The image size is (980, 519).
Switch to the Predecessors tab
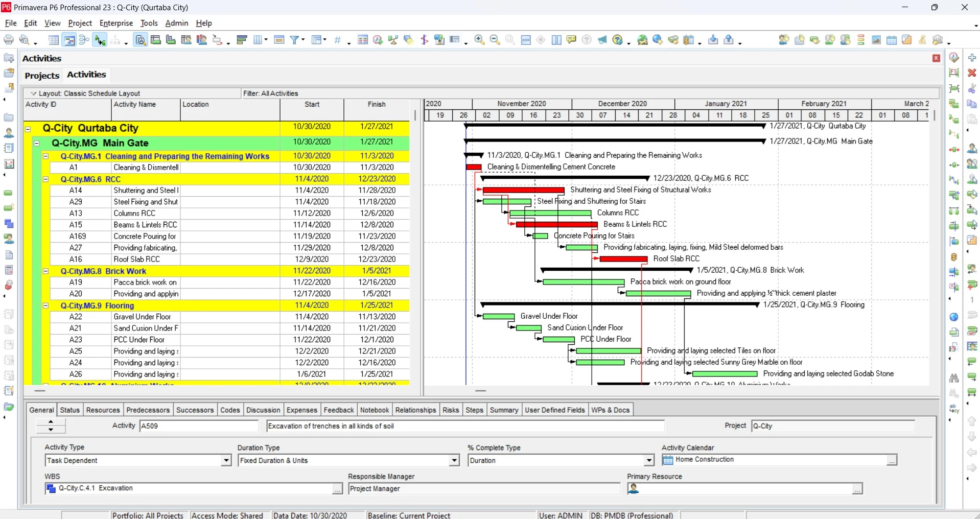(148, 410)
